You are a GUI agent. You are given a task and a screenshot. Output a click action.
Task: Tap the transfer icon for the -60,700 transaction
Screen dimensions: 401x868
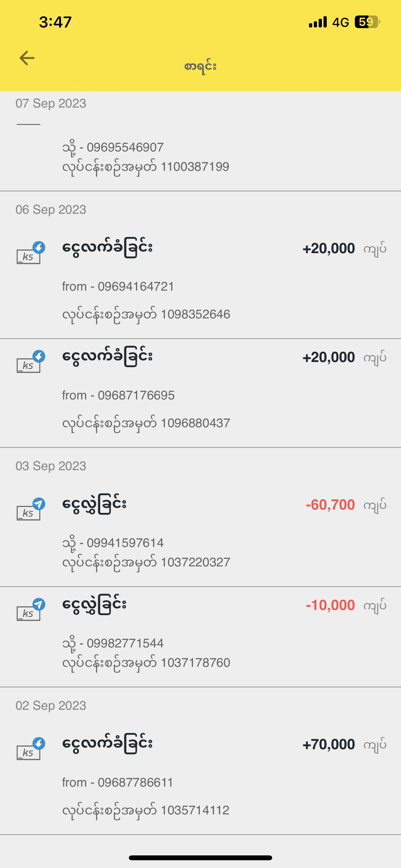point(30,510)
